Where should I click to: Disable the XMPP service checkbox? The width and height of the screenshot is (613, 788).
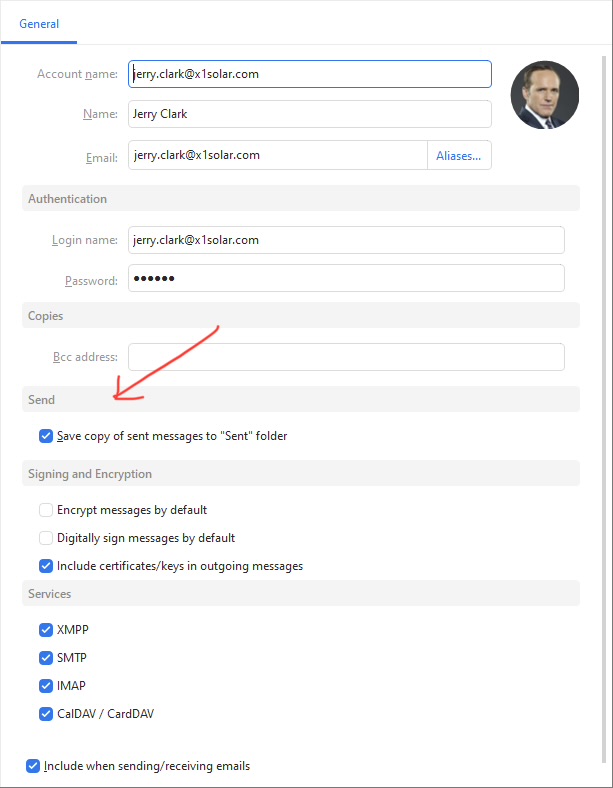[46, 630]
